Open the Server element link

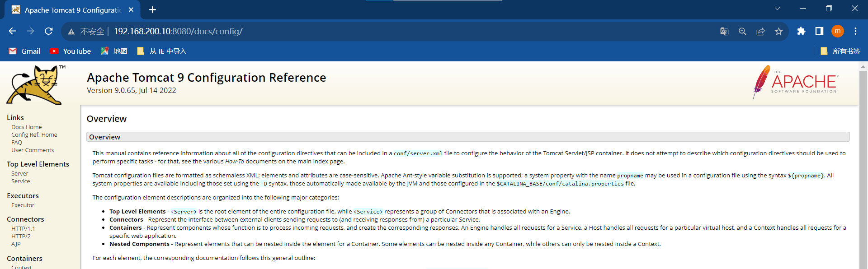(x=20, y=174)
